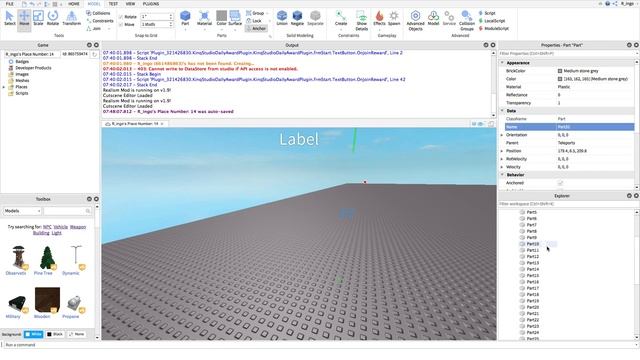Insert a ModuleScript
Image resolution: width=640 pixels, height=360 pixels.
(494, 29)
